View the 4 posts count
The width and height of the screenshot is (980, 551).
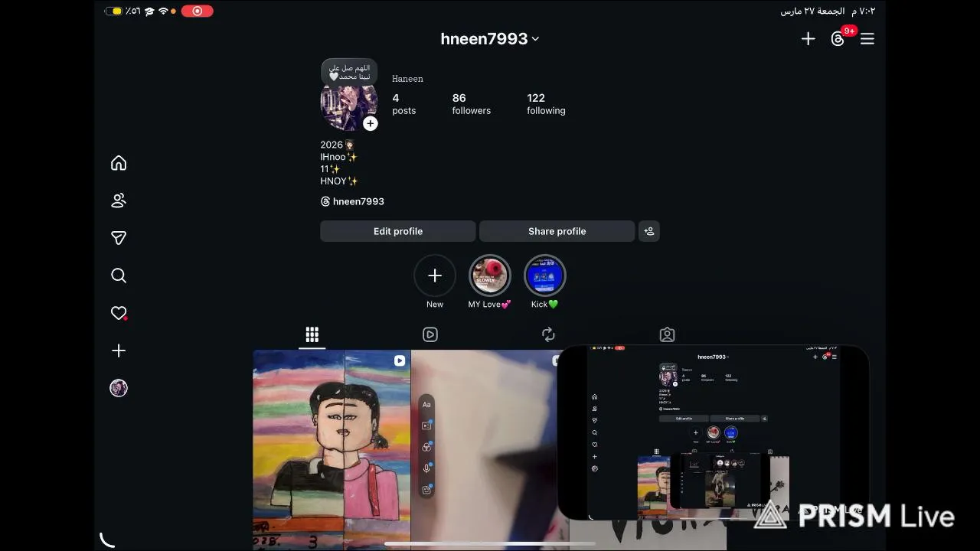(403, 104)
